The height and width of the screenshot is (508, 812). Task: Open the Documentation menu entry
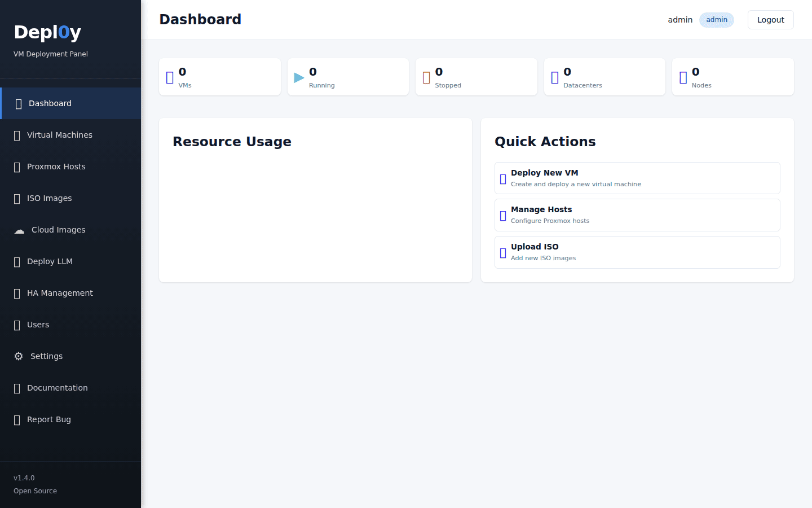point(57,388)
